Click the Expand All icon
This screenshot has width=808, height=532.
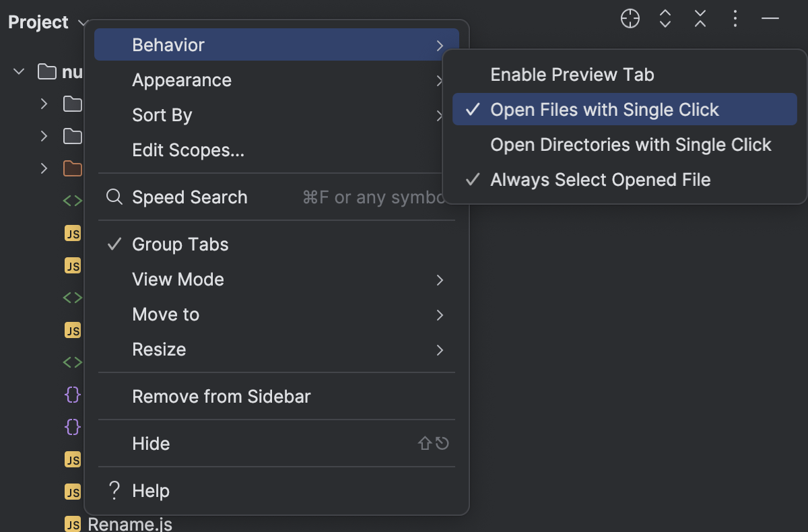[665, 19]
